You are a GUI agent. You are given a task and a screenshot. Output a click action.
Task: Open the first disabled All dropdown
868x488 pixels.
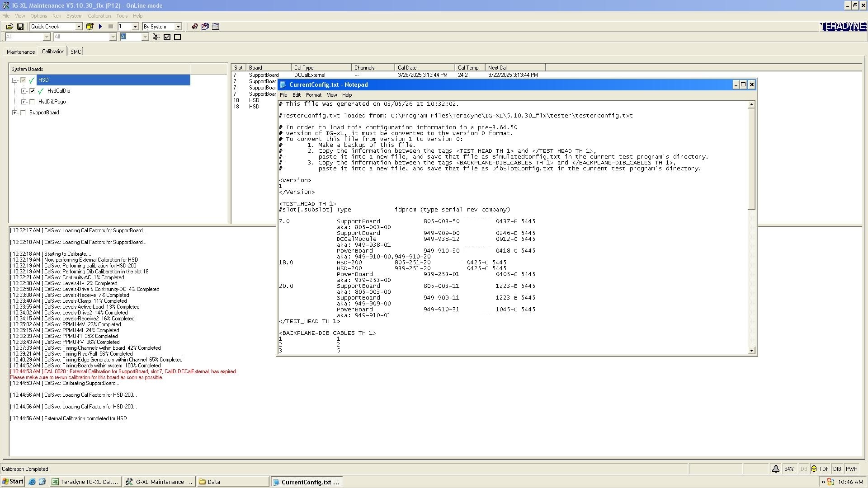coord(46,37)
